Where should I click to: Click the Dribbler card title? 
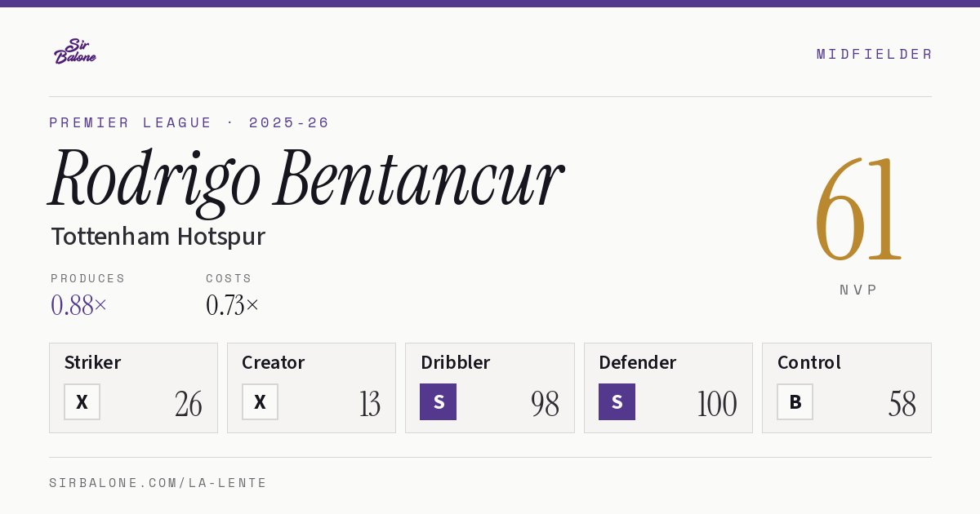tap(455, 362)
